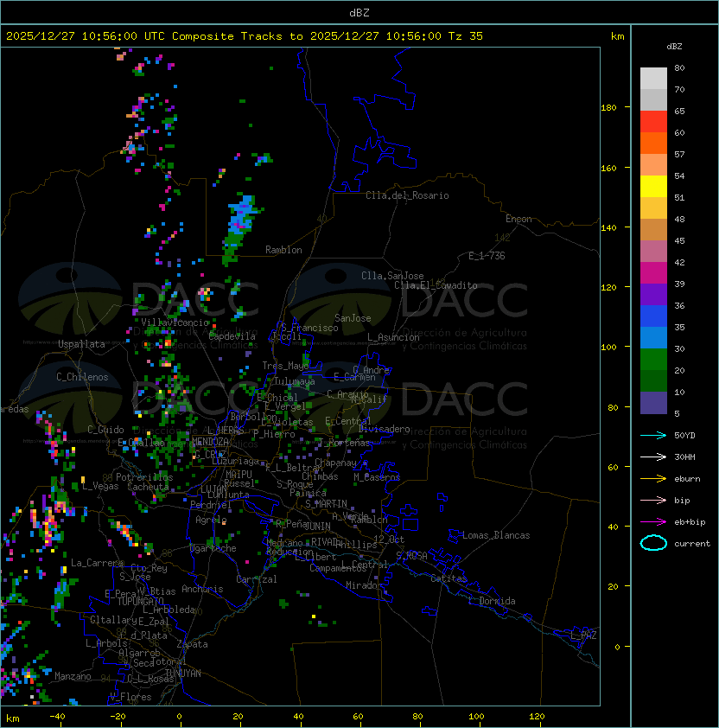Click the S_MARTIN town label
The height and width of the screenshot is (728, 719).
click(326, 504)
